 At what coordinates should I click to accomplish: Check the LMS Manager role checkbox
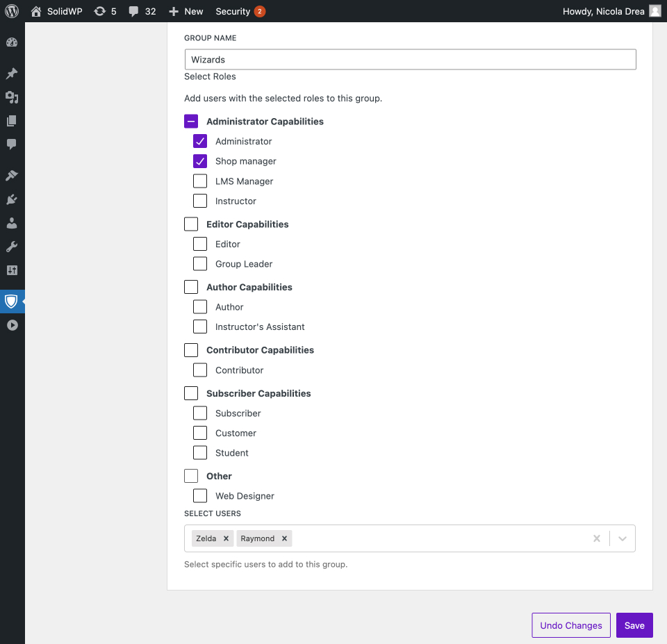coord(200,181)
